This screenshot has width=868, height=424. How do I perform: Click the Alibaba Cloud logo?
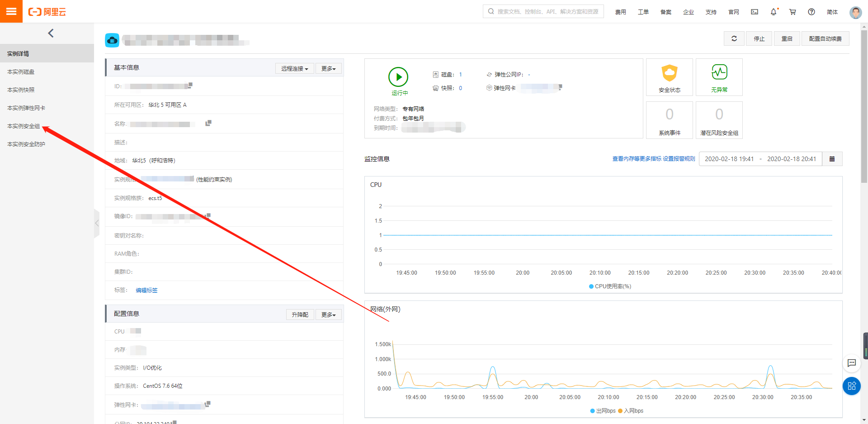[47, 12]
